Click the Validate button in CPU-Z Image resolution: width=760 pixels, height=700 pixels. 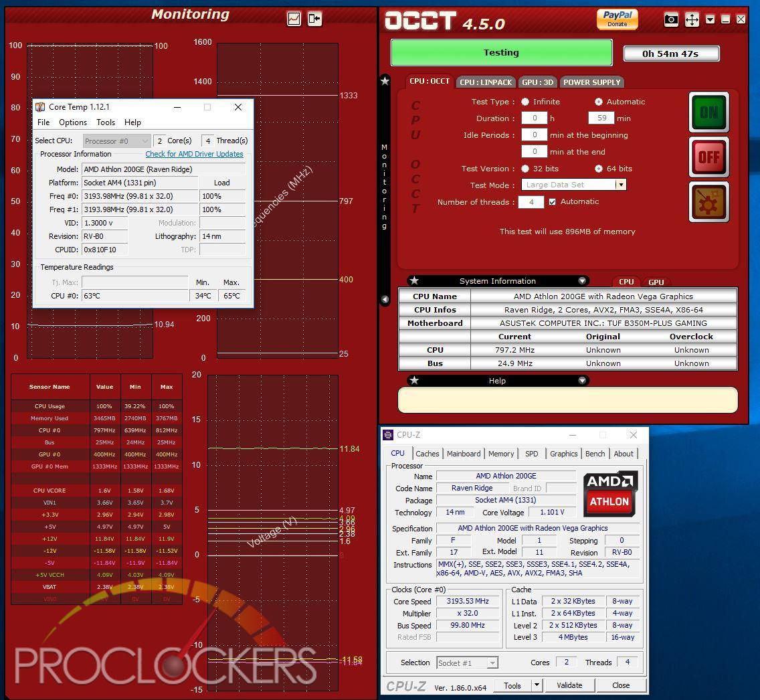pyautogui.click(x=569, y=685)
